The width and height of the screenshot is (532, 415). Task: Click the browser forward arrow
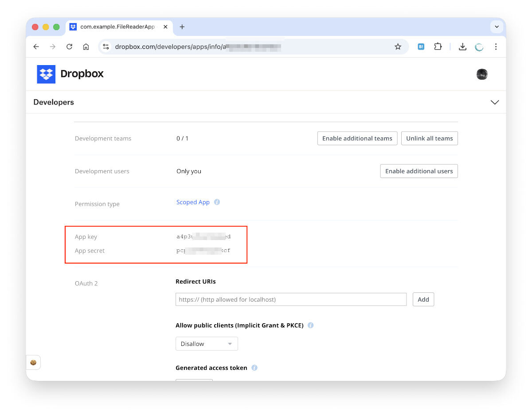pos(53,47)
